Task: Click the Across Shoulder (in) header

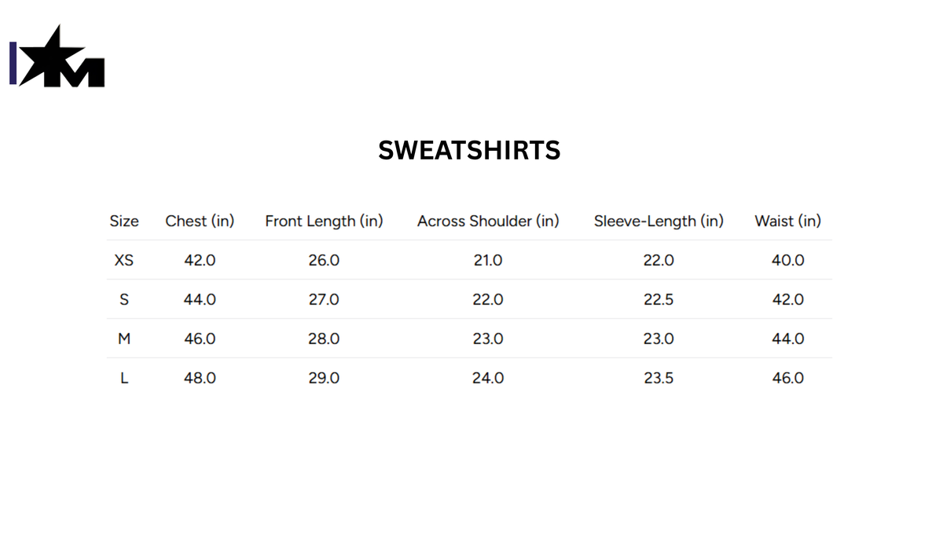Action: (488, 221)
